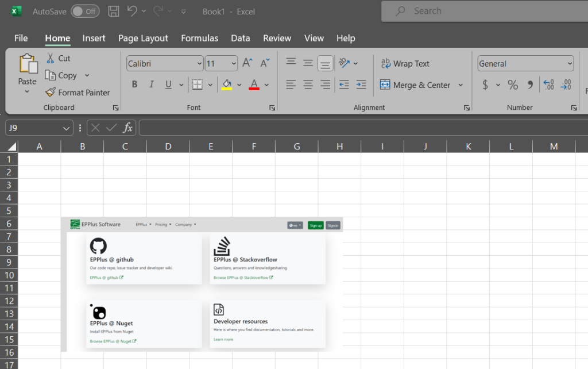
Task: Click the Redo arrow icon
Action: pyautogui.click(x=158, y=11)
